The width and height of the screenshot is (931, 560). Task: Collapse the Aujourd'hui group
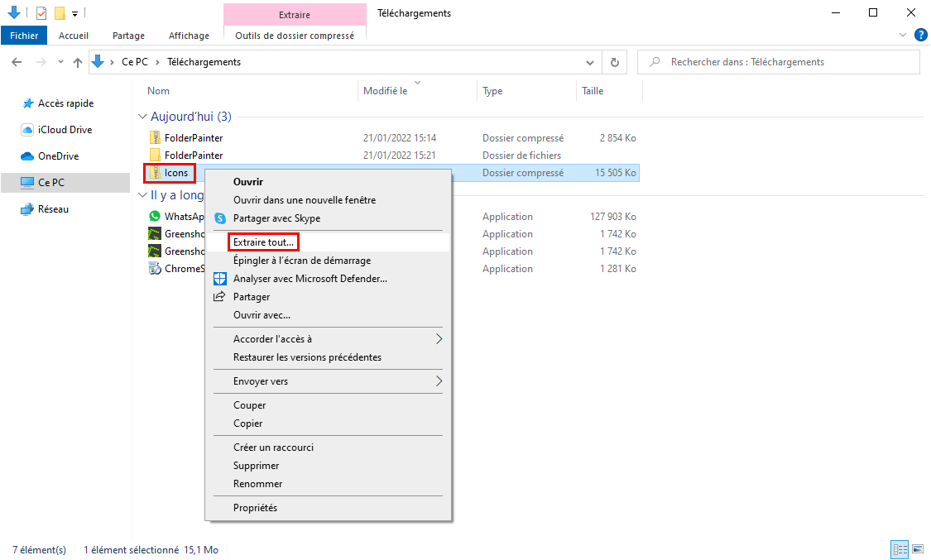[142, 117]
